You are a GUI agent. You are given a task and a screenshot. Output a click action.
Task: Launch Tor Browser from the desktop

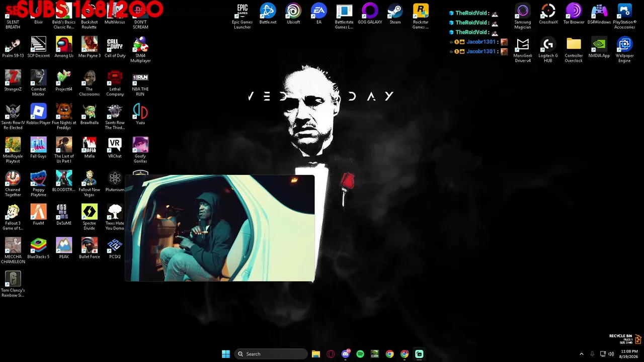point(574,14)
